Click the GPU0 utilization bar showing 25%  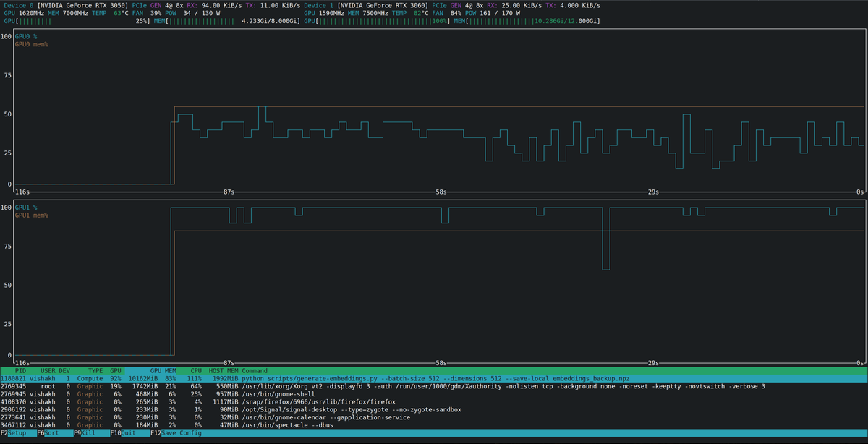coord(77,21)
